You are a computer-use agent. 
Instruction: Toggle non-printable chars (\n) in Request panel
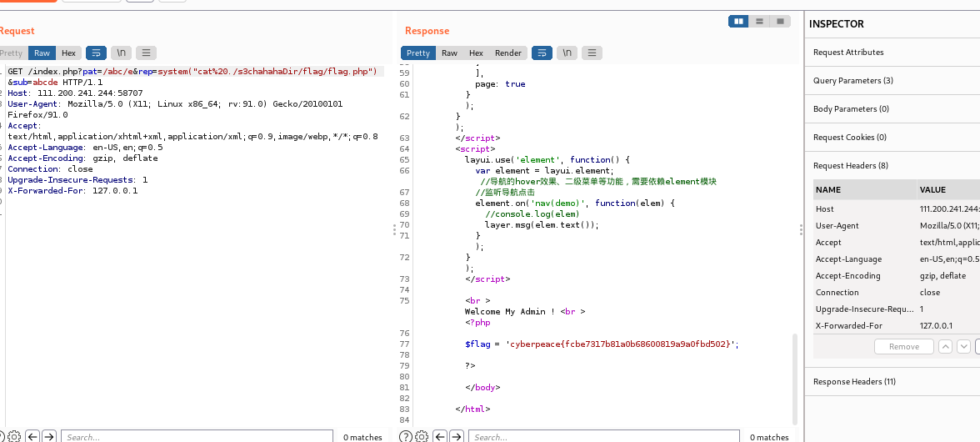[121, 53]
